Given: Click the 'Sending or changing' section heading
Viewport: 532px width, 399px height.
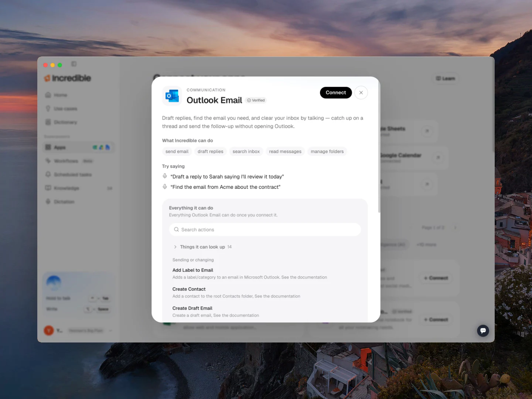Looking at the screenshot, I should [193, 260].
